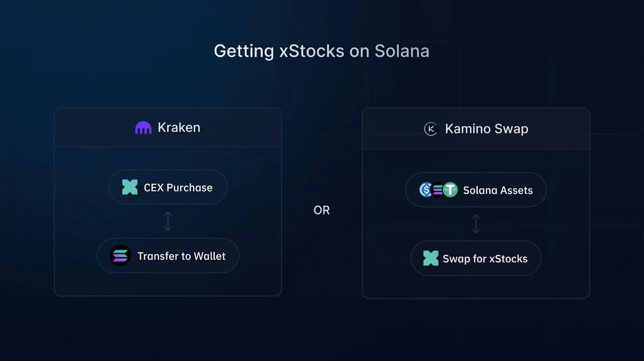Select the Kamino Swap header title text
This screenshot has height=361, width=644.
pyautogui.click(x=486, y=129)
